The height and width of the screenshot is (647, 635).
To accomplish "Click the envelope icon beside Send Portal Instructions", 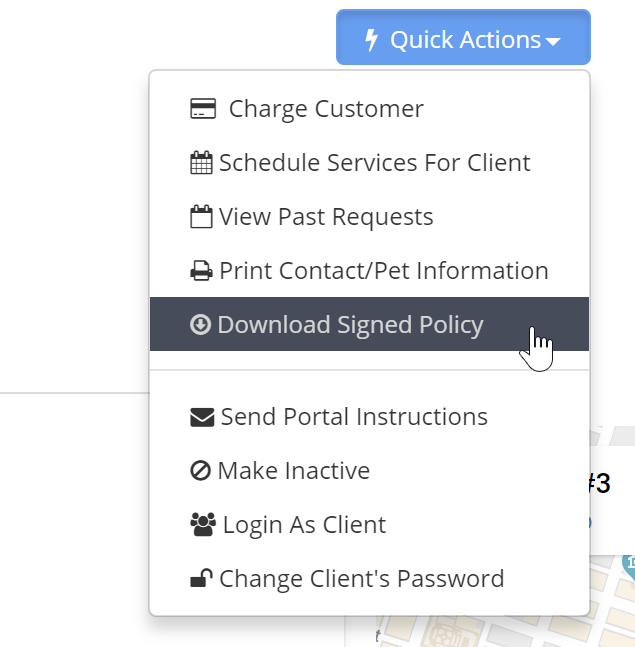I will (202, 417).
